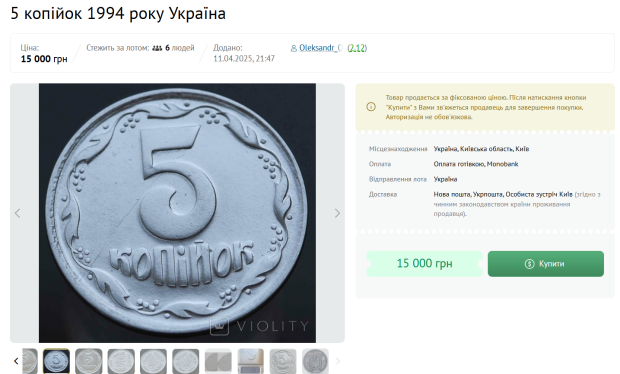Viewport: 620px width, 374px height.
Task: Go to previous coin photo with left arrow
Action: pyautogui.click(x=17, y=213)
